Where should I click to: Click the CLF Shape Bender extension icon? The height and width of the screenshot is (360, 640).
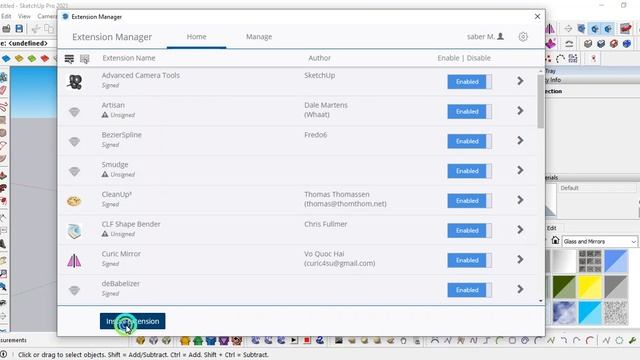[x=74, y=231]
